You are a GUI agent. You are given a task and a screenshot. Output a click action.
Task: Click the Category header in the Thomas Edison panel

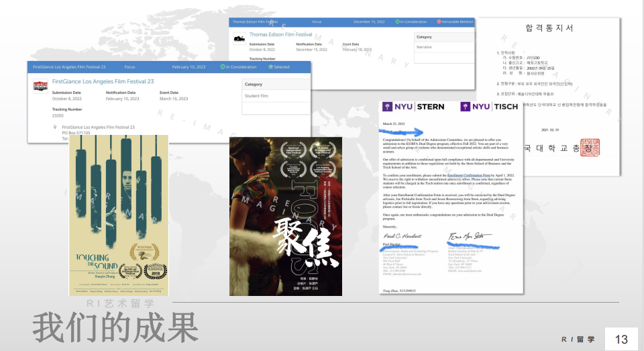(424, 37)
